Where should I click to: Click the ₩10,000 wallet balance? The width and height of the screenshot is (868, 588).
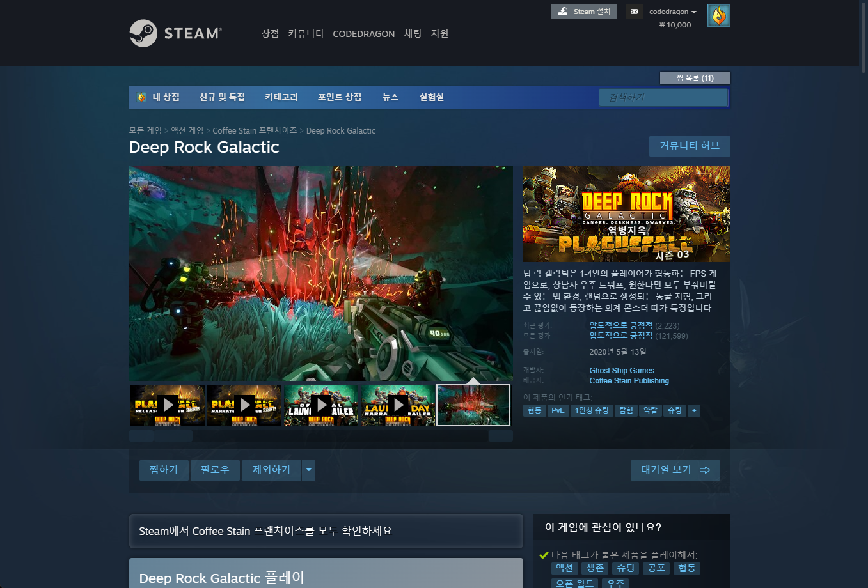pyautogui.click(x=675, y=25)
